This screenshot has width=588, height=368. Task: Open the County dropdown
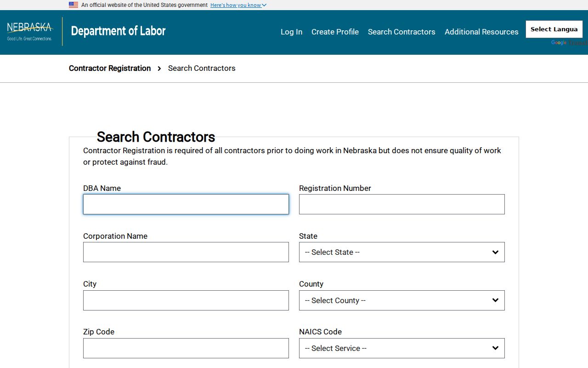(402, 300)
